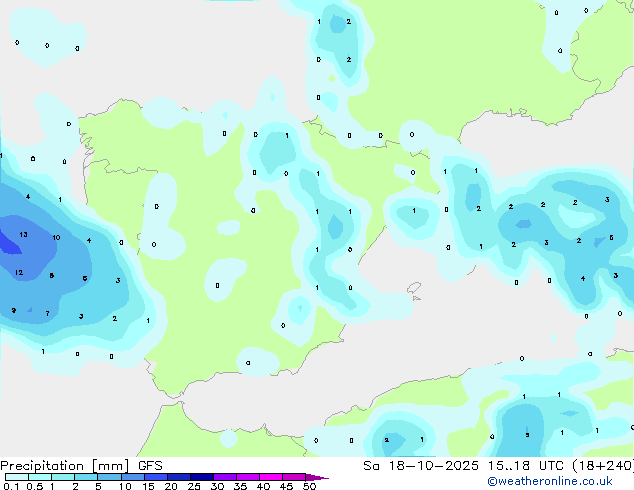Pick the purple legend swatch between 30 and 35
This screenshot has height=490, width=634.
(225, 477)
